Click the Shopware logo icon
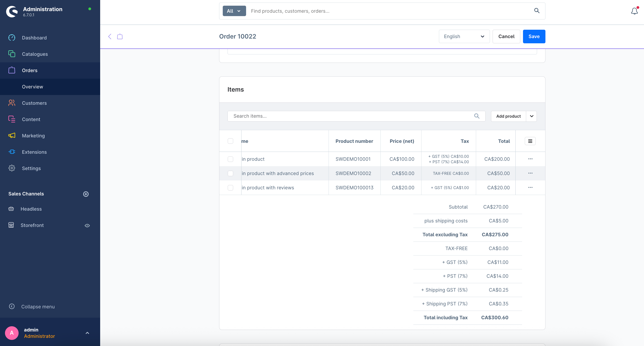This screenshot has width=644, height=346. [x=12, y=12]
